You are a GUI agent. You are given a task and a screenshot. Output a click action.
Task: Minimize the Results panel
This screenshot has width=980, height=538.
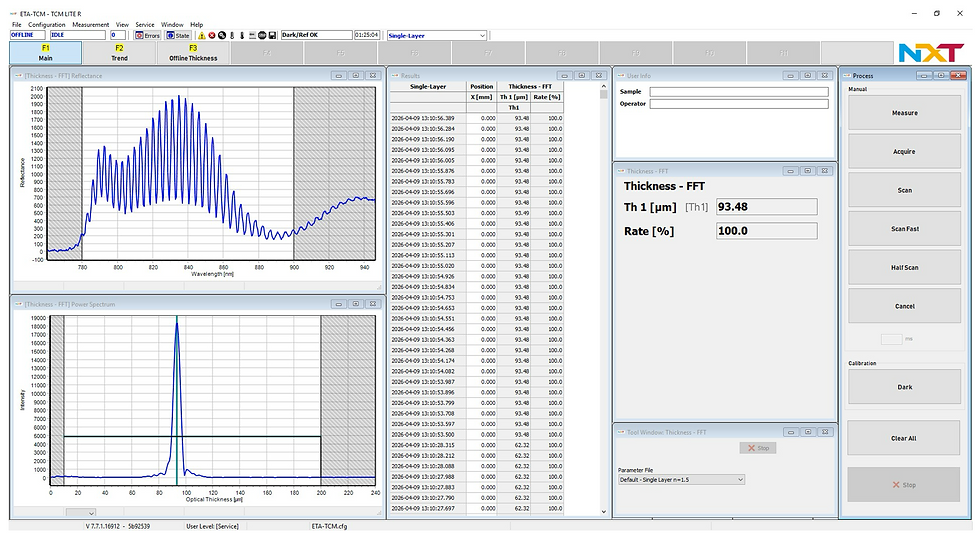[x=564, y=76]
